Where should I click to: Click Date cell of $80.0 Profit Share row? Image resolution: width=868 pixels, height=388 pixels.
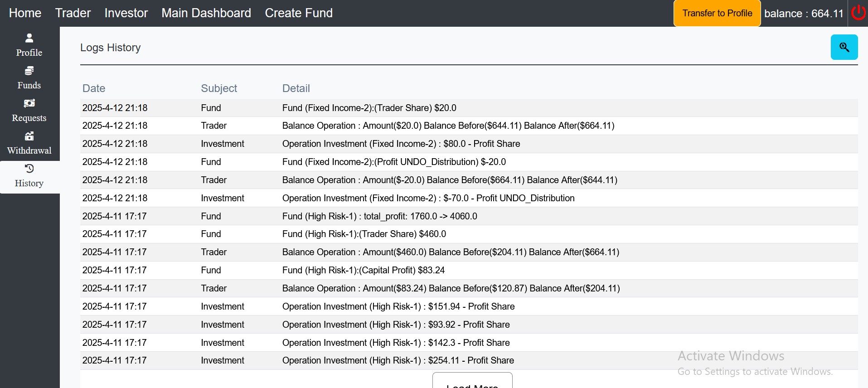coord(115,144)
